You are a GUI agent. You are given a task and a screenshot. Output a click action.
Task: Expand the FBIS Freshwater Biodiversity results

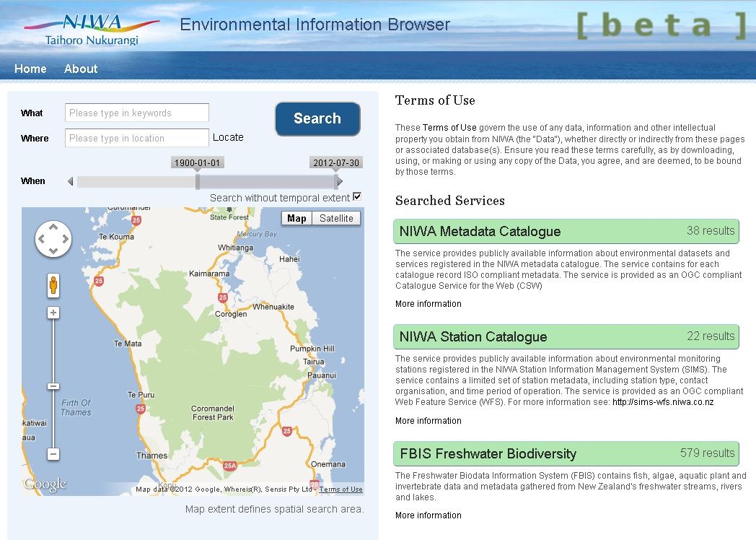click(566, 453)
